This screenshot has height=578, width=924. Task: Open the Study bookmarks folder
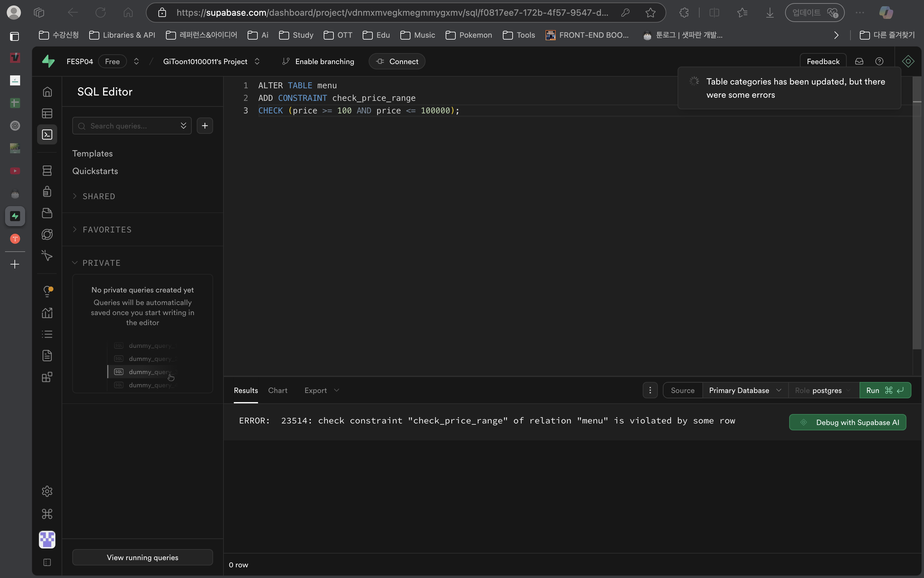[296, 35]
